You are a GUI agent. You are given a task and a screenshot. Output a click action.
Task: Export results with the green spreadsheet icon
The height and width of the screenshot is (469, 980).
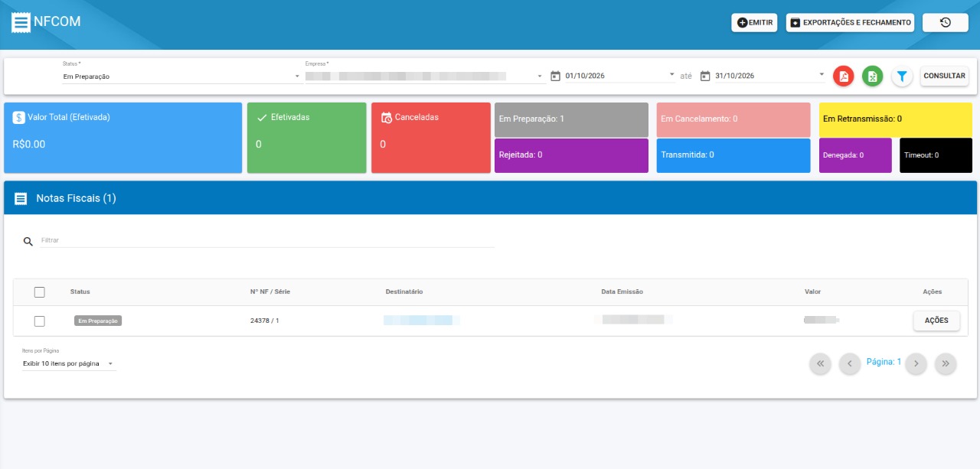coord(872,76)
